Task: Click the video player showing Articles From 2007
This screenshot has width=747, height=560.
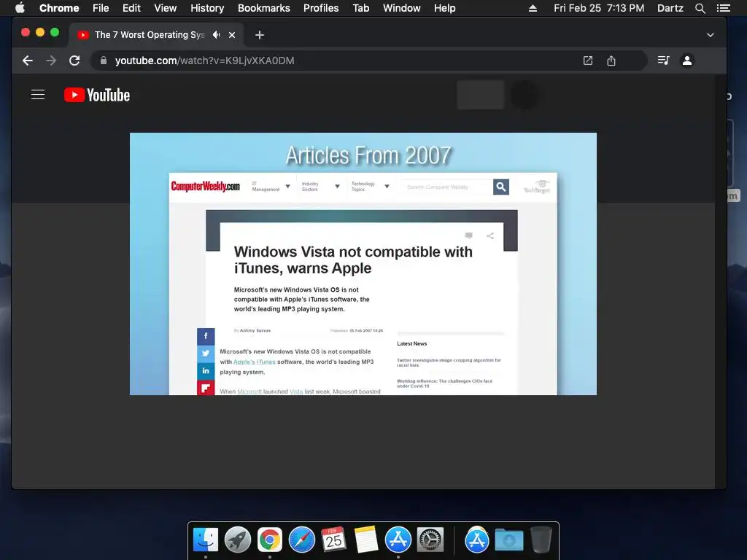Action: tap(363, 264)
